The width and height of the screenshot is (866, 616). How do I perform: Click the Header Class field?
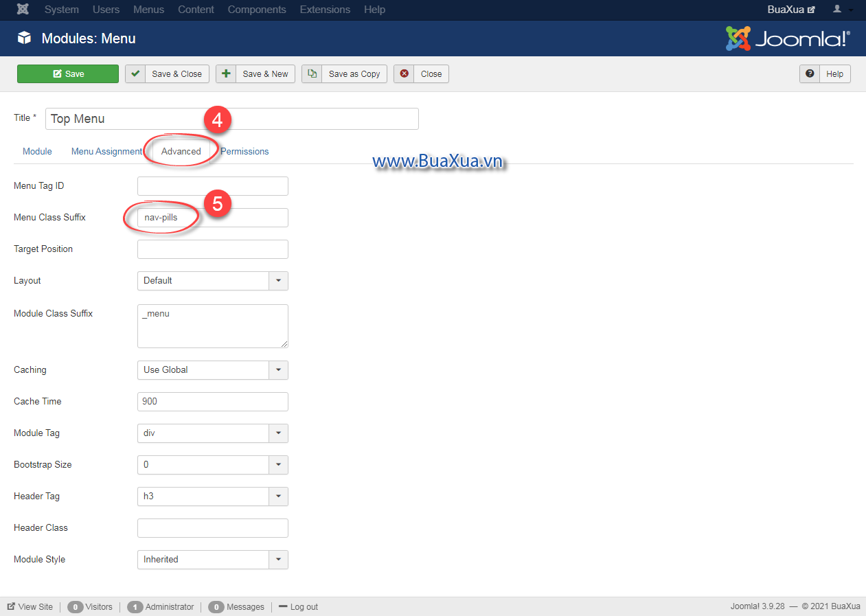click(213, 528)
